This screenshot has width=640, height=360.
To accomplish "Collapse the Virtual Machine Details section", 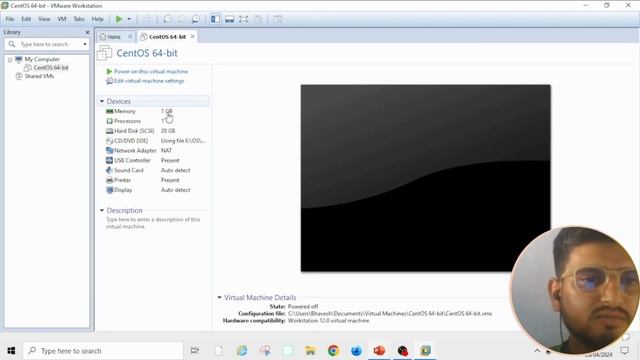I will click(219, 298).
